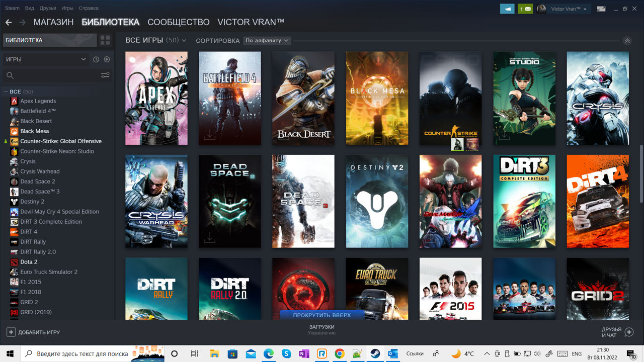Click ПРОКРУТИТЬ ВВЕРХ button
The width and height of the screenshot is (644, 362).
click(322, 315)
